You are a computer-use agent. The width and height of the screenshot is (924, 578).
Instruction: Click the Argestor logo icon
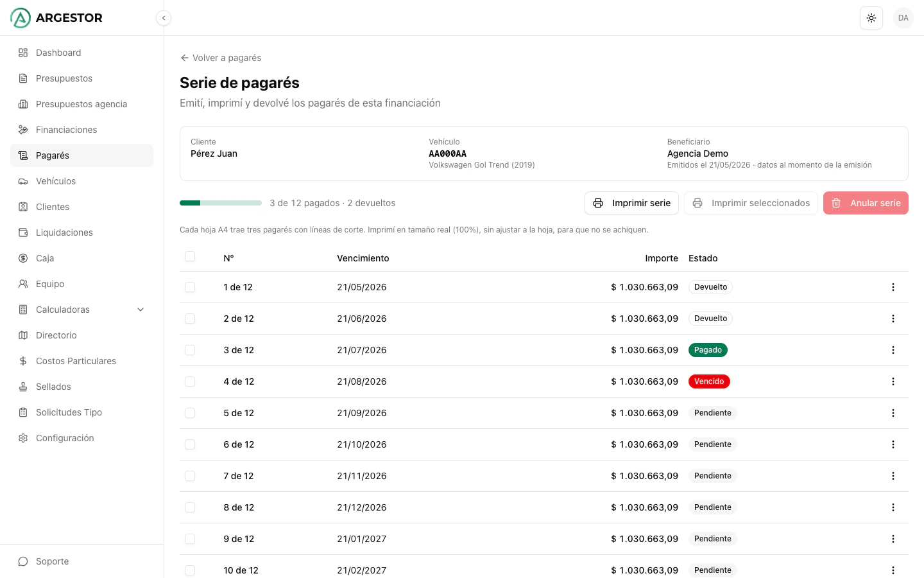tap(21, 18)
